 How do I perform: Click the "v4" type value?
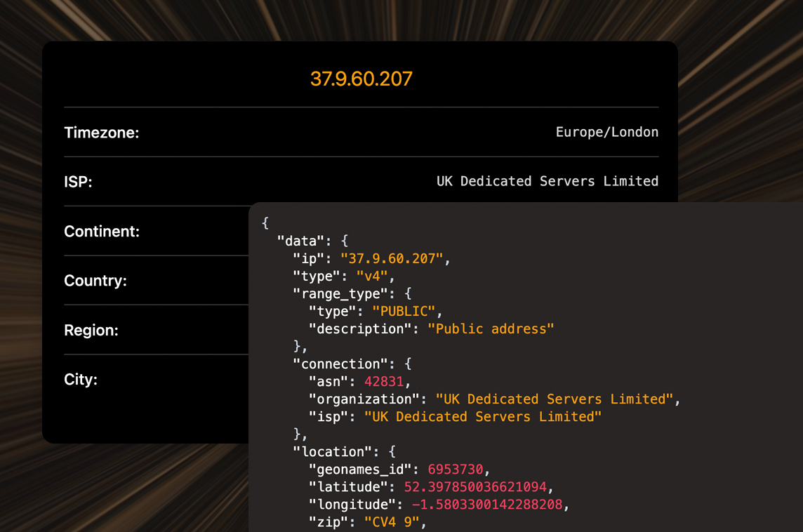(x=372, y=277)
